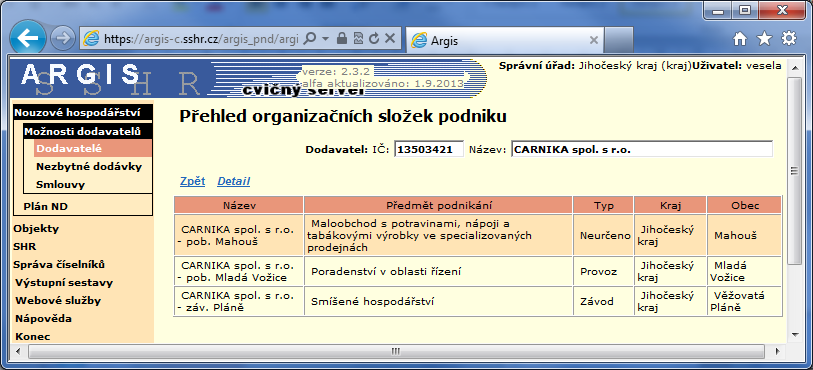The width and height of the screenshot is (813, 370).
Task: Click the Typ column header
Action: [604, 205]
